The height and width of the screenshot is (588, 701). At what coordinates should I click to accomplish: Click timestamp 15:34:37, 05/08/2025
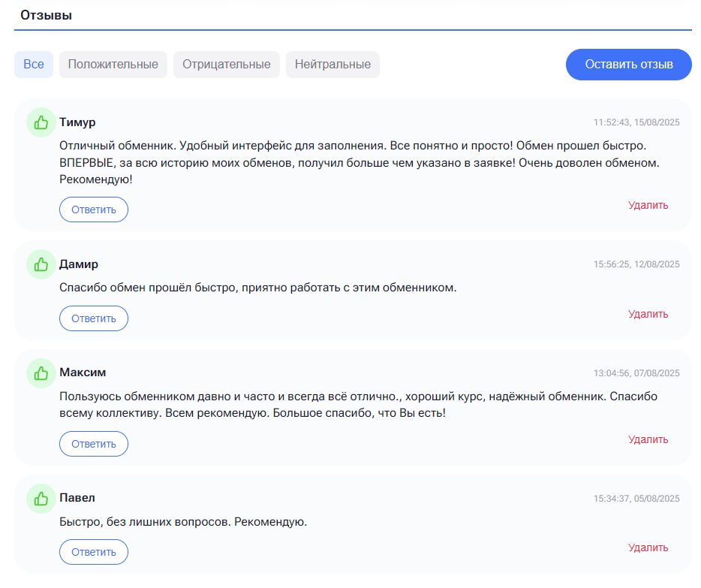636,499
